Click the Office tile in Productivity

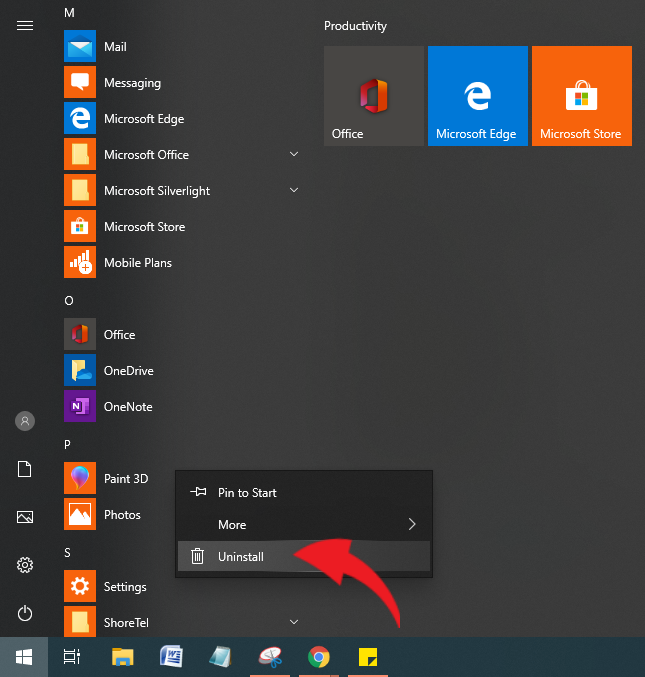click(374, 96)
